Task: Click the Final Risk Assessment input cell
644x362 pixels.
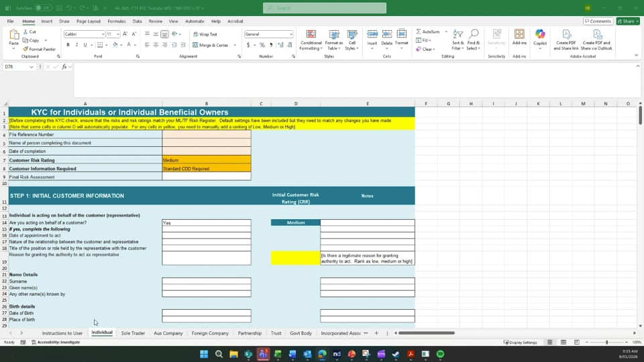Action: coord(207,177)
